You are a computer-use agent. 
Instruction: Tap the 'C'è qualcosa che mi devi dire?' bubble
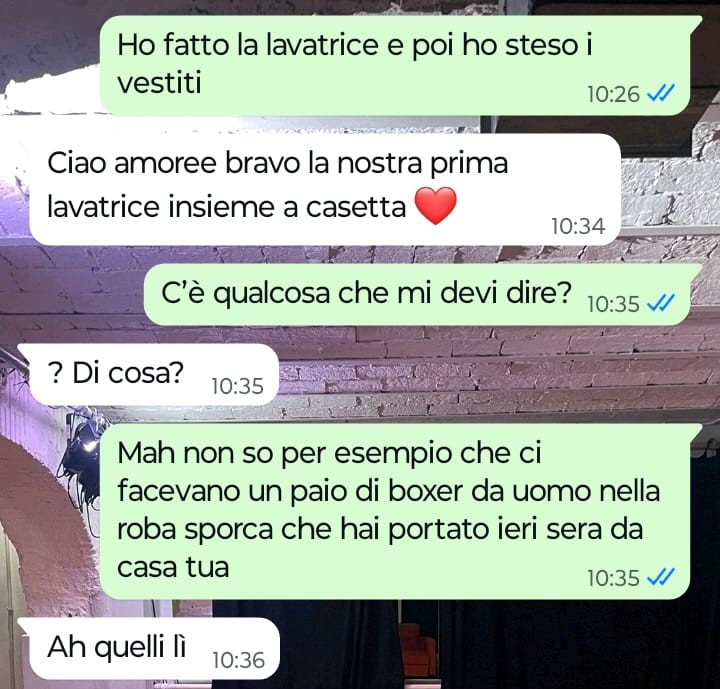coord(422,294)
